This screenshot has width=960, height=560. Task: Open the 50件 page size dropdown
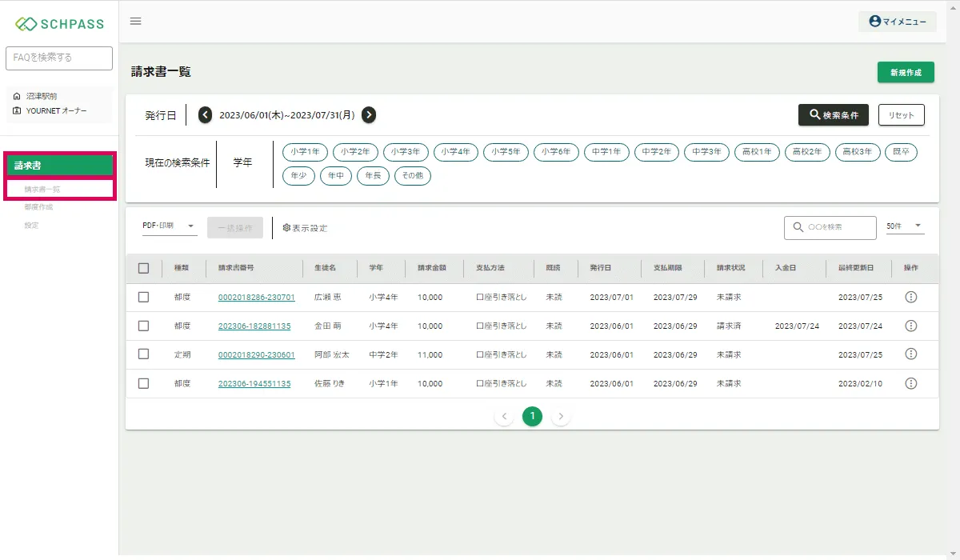tap(905, 226)
